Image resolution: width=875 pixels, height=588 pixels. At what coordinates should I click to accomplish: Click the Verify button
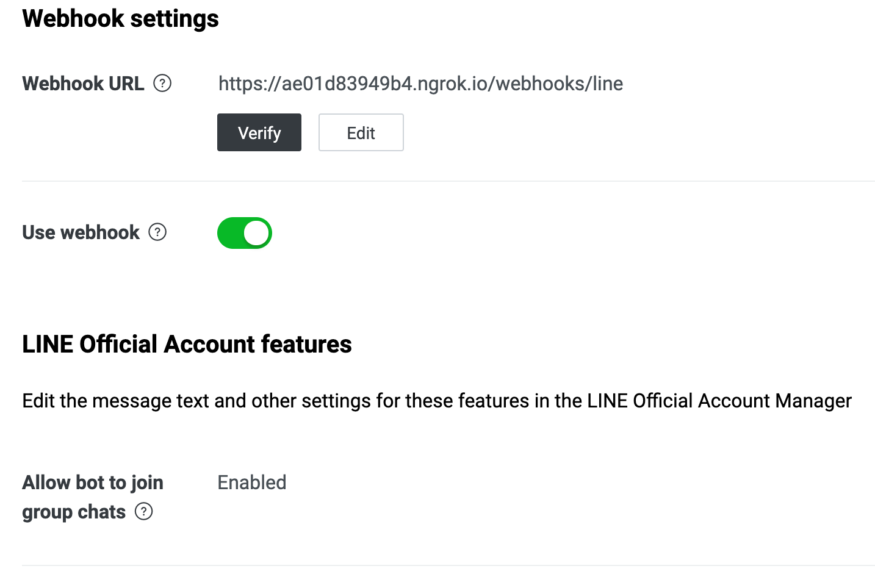coord(259,132)
